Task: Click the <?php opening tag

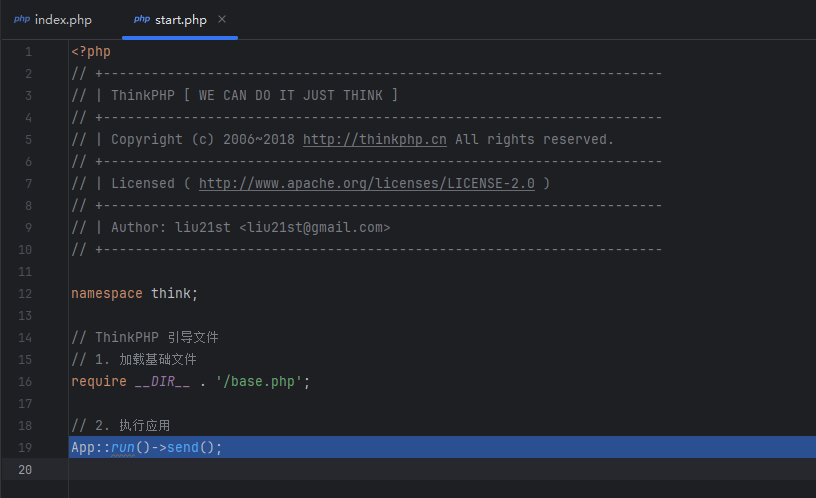Action: [x=91, y=52]
